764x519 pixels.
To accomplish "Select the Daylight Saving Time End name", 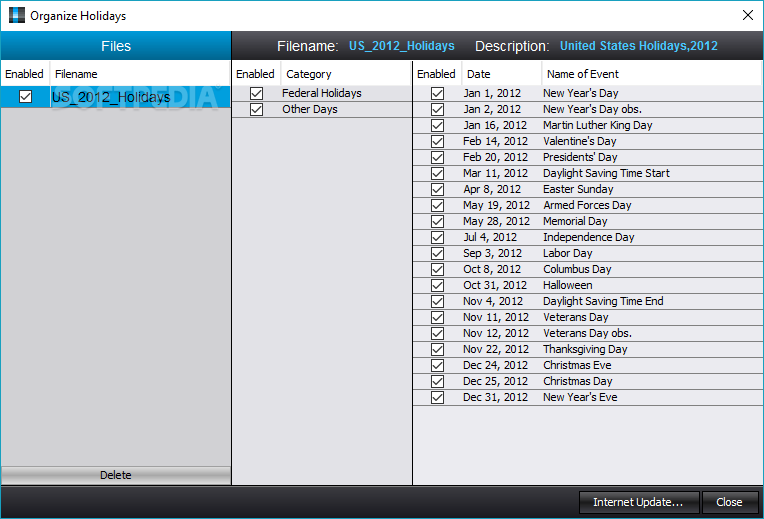I will 603,301.
